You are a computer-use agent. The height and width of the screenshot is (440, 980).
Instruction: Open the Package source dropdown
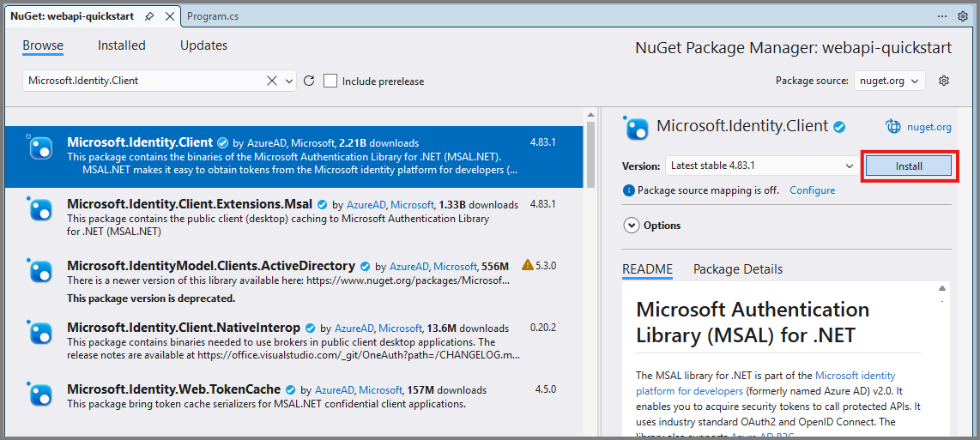tap(889, 81)
